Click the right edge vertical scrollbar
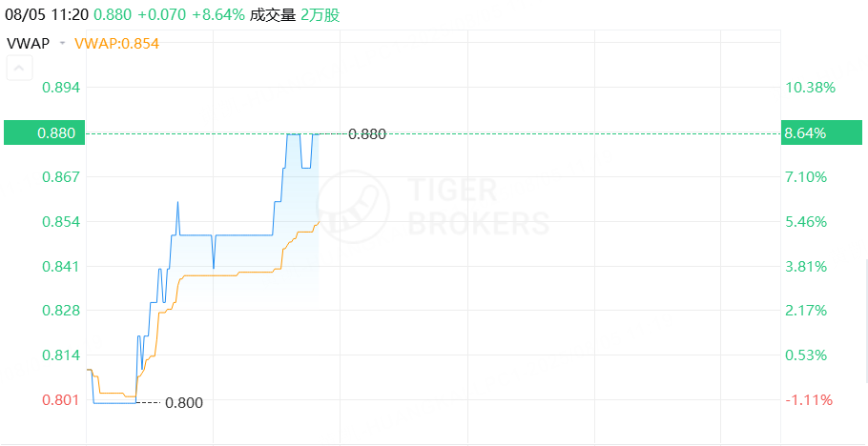 [x=866, y=321]
